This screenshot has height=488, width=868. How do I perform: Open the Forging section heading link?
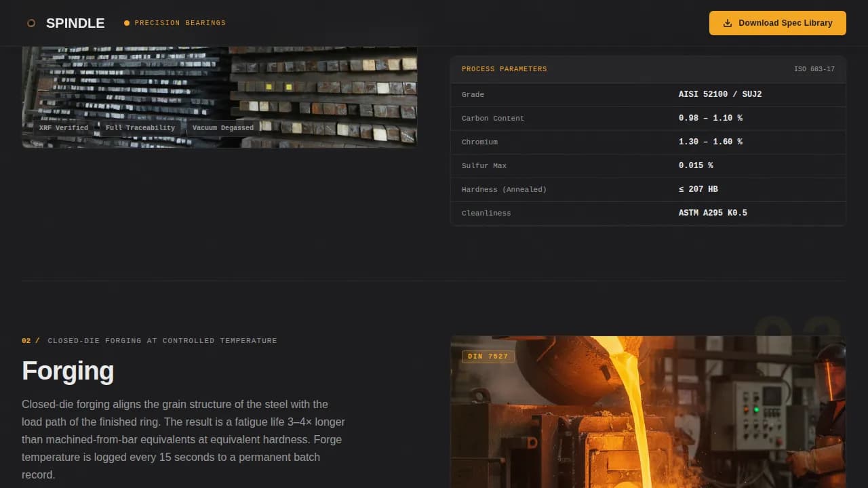tap(68, 370)
